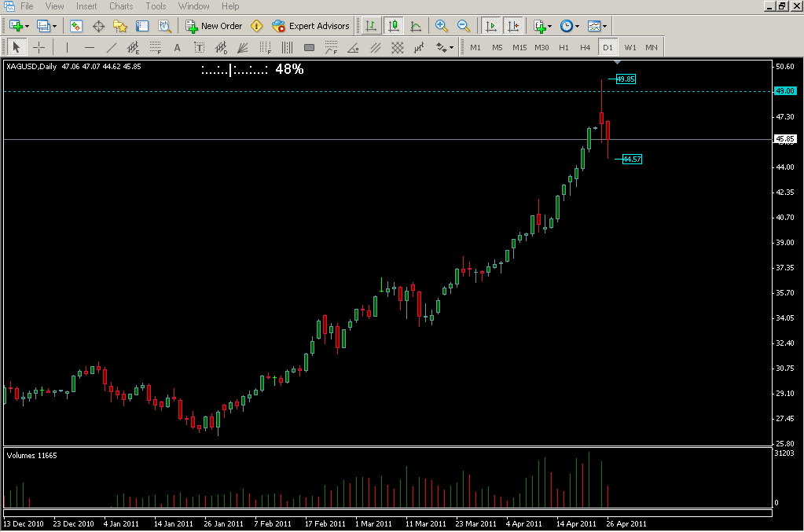Select the Cursor arrow tool
The height and width of the screenshot is (532, 804).
coord(16,48)
